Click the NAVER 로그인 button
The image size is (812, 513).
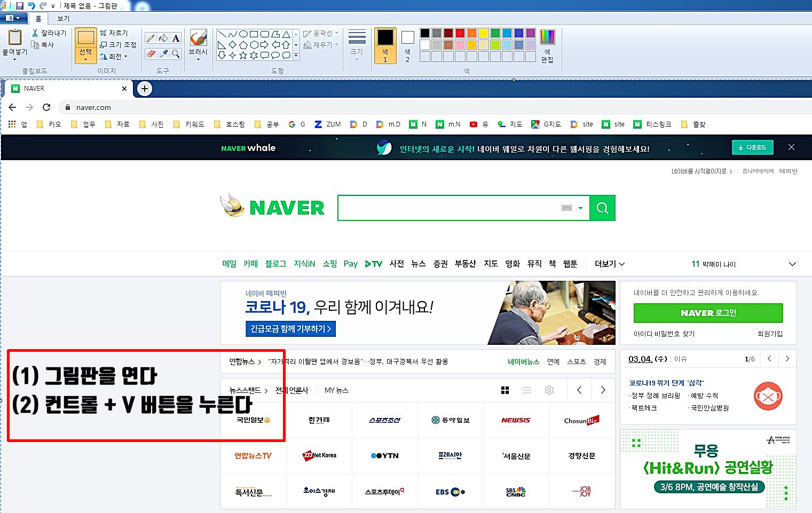(708, 313)
